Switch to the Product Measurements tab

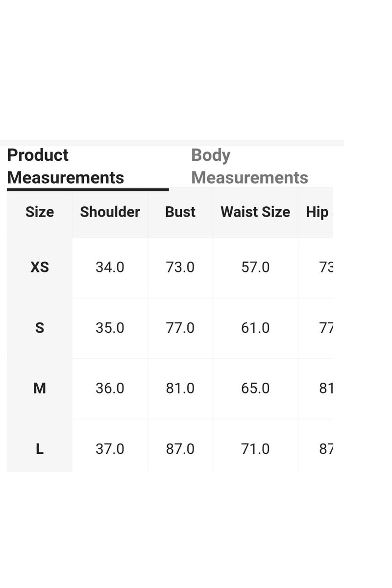66,166
